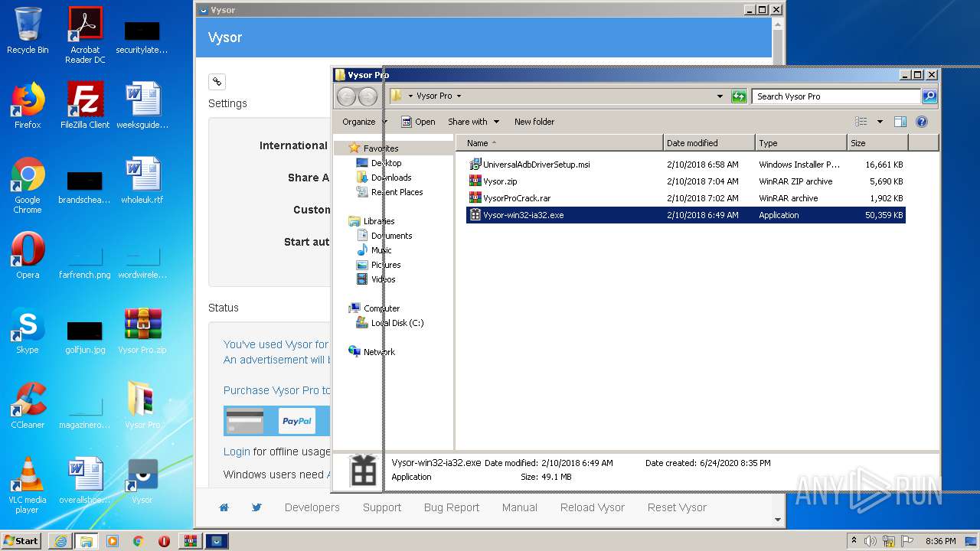Open Skype desktop shortcut
This screenshot has width=980, height=551.
click(x=28, y=331)
